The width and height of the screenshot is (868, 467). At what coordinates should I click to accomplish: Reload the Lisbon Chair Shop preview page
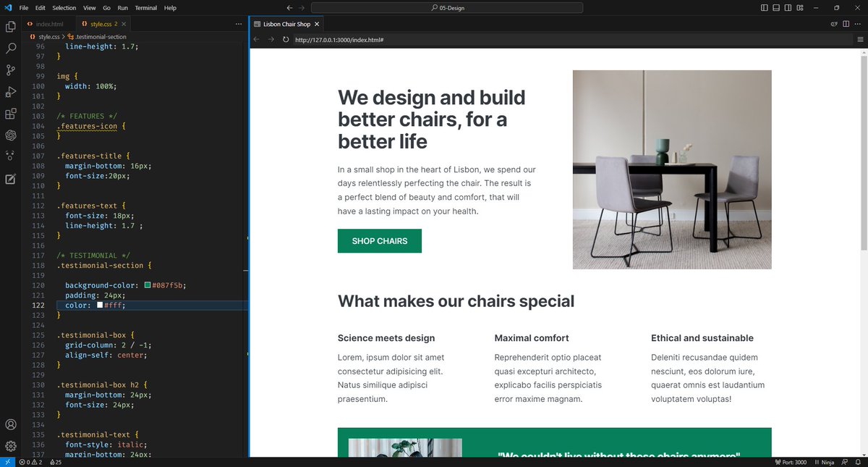286,39
